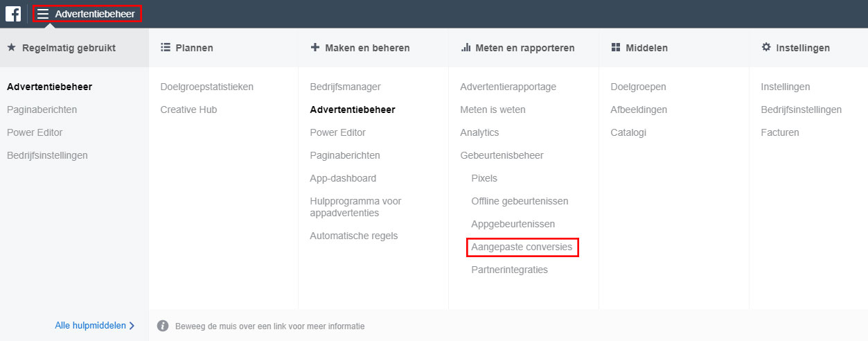Open Gebeurtenisbeheer
868x341 pixels.
tap(502, 155)
